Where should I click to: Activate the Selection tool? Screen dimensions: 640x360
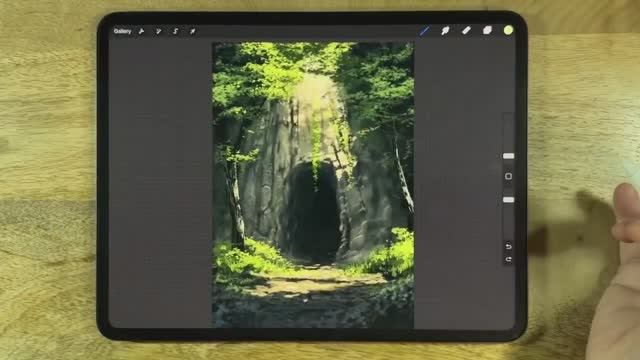click(176, 31)
